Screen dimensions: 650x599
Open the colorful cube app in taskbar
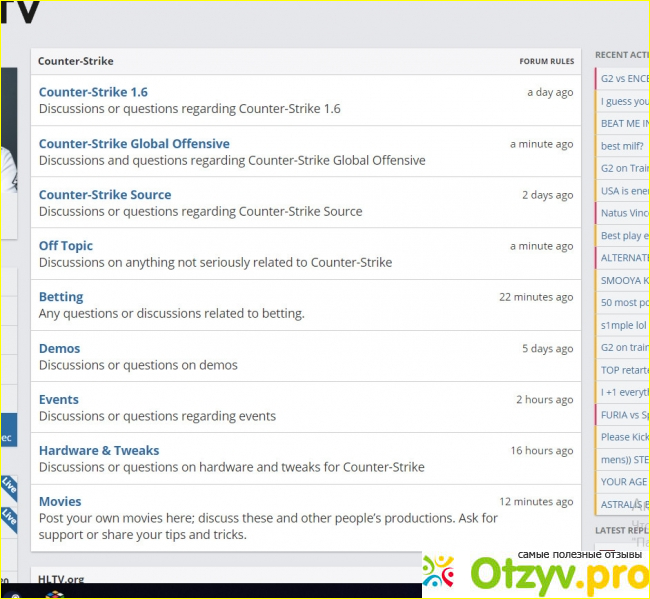[x=55, y=594]
